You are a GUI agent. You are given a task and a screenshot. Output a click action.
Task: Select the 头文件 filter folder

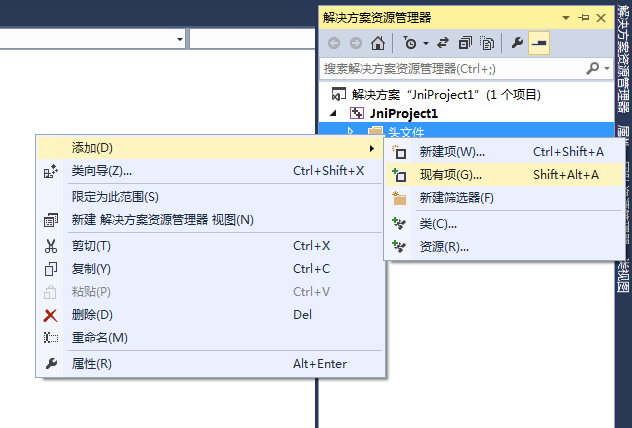tap(406, 132)
